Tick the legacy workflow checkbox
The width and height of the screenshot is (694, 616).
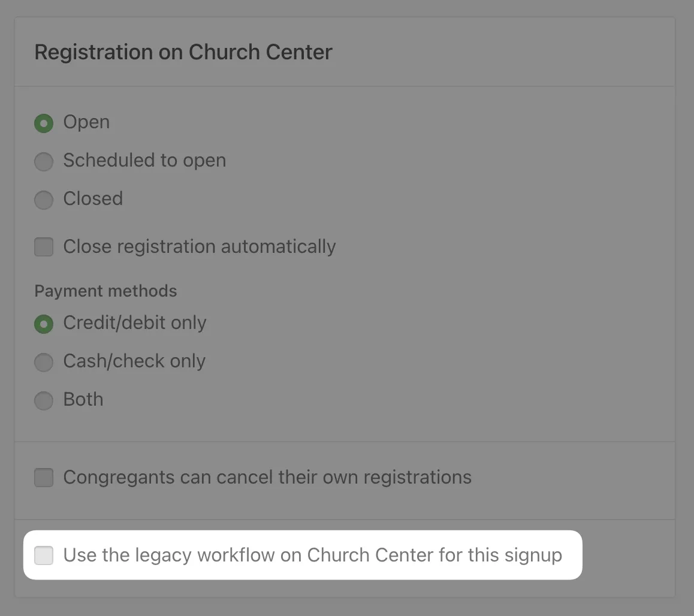(x=43, y=555)
